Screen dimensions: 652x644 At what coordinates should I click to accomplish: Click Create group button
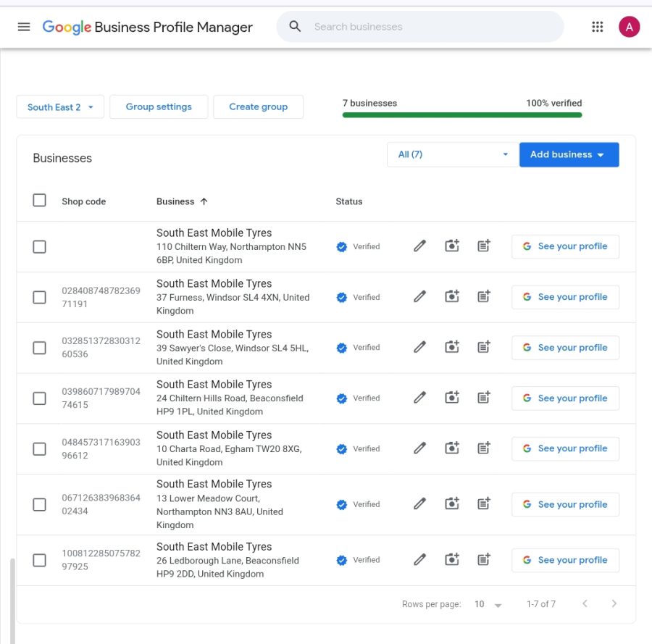(258, 106)
